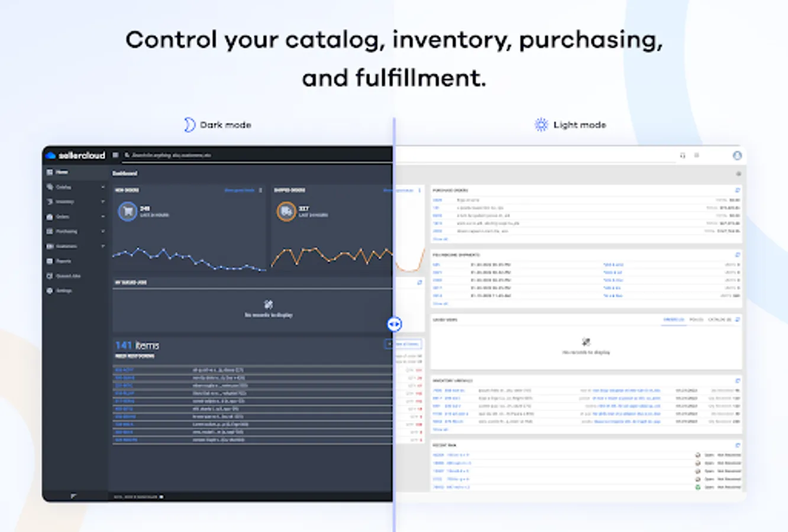Click the Sellercloud cloud logo
The height and width of the screenshot is (532, 788).
pyautogui.click(x=51, y=155)
